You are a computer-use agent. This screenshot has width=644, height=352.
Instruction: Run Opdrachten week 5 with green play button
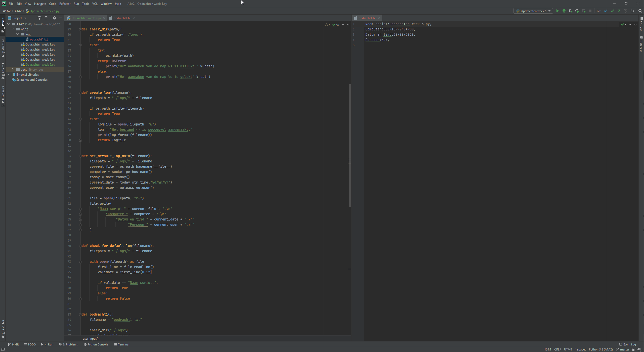[557, 11]
